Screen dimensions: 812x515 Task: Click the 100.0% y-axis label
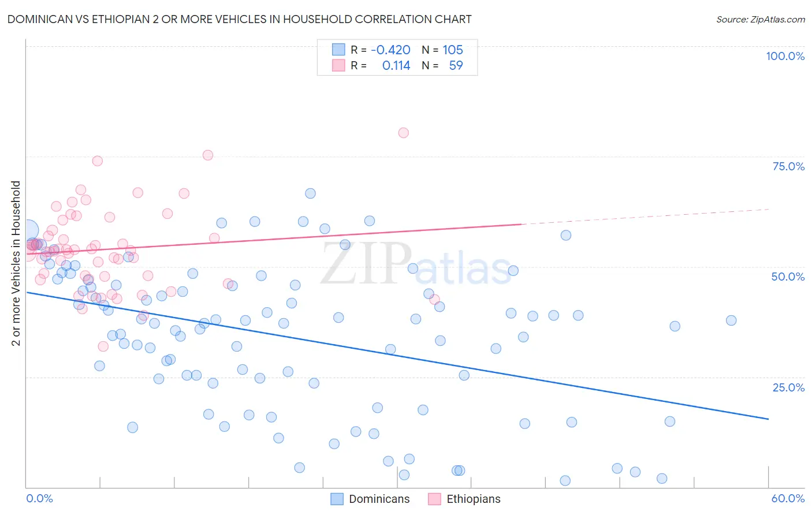pos(785,56)
